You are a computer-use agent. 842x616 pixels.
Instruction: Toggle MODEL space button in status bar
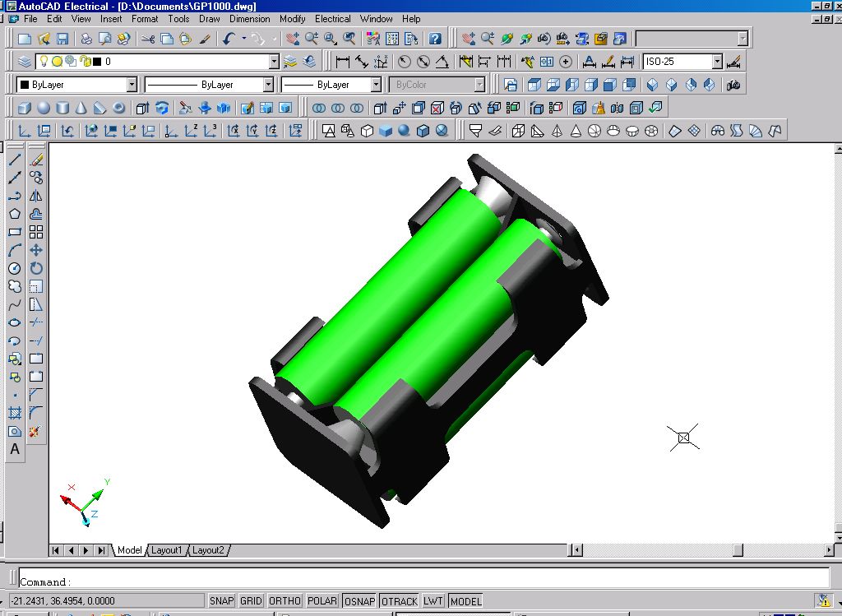[x=465, y=601]
